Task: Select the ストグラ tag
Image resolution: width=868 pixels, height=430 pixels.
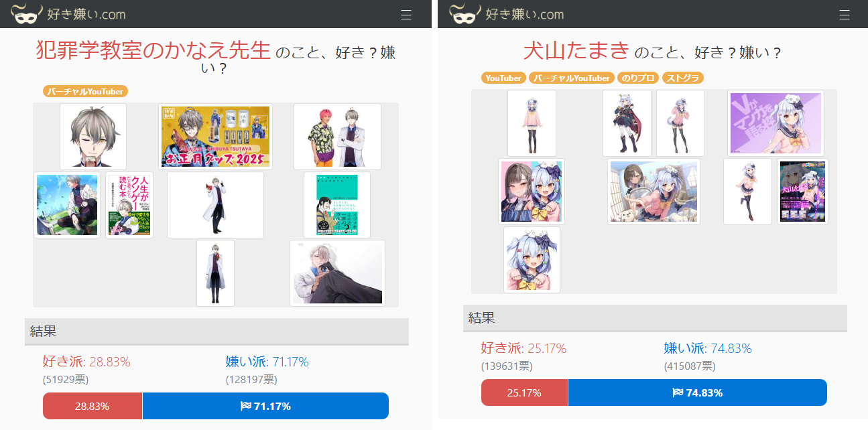Action: tap(683, 78)
